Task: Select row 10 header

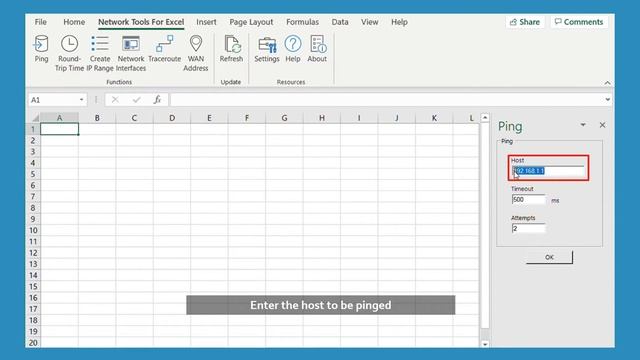Action: click(33, 230)
